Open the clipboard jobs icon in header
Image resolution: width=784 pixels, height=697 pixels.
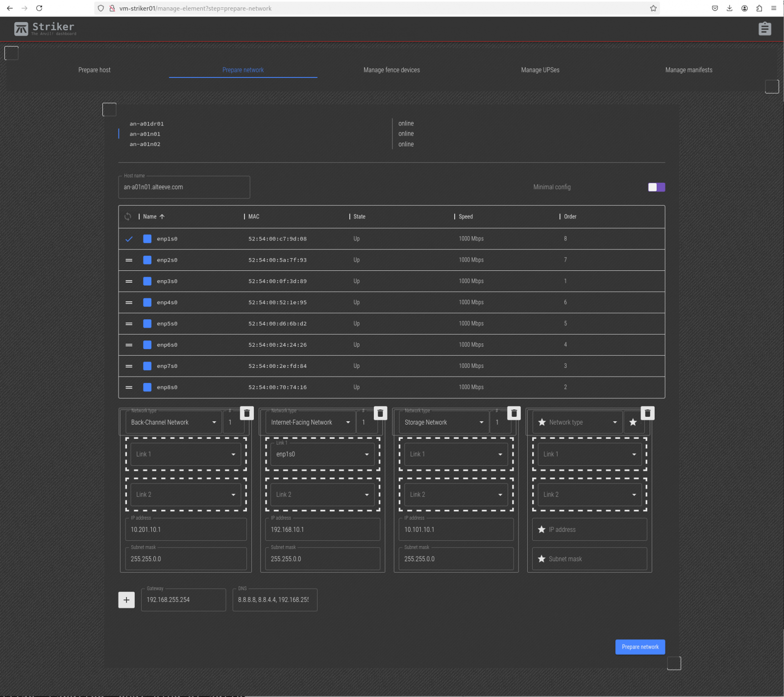click(764, 29)
